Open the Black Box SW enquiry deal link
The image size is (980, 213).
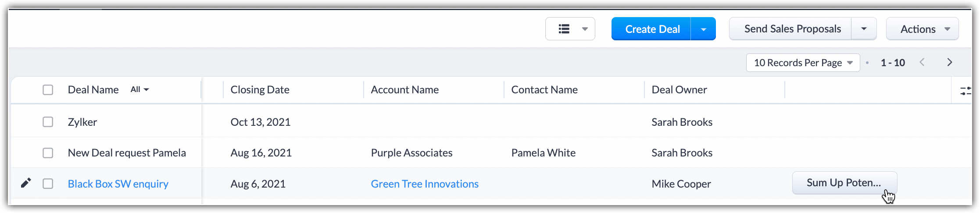tap(118, 184)
